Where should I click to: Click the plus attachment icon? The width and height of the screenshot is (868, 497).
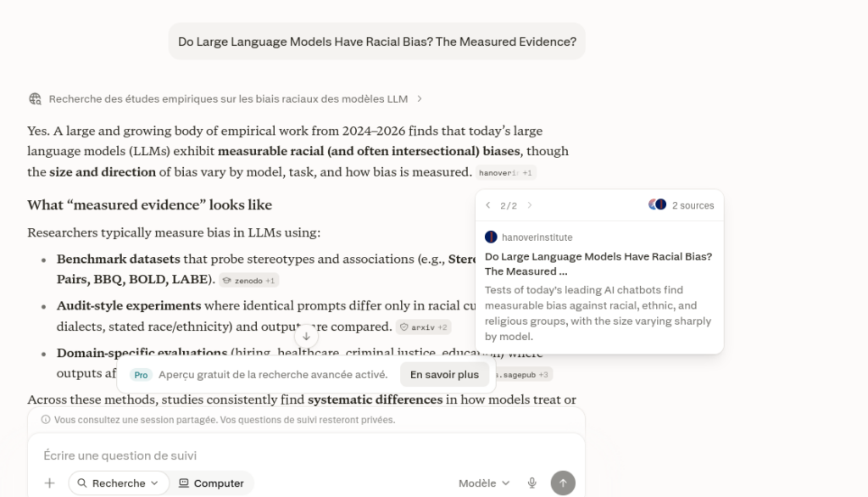(50, 483)
